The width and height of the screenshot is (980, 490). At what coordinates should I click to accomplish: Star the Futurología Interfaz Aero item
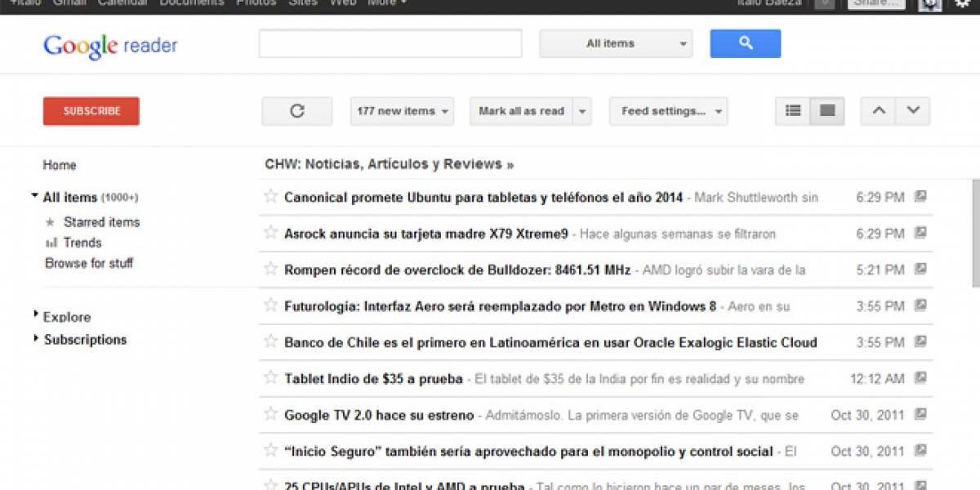pos(270,305)
